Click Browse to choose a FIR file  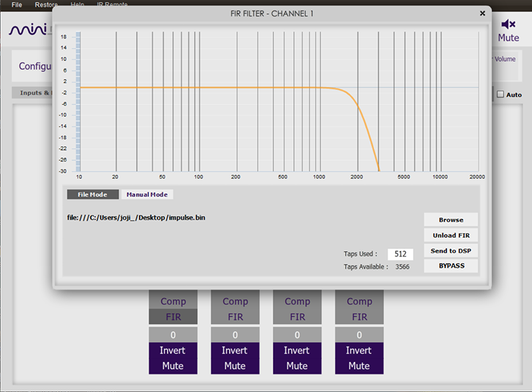tap(451, 220)
